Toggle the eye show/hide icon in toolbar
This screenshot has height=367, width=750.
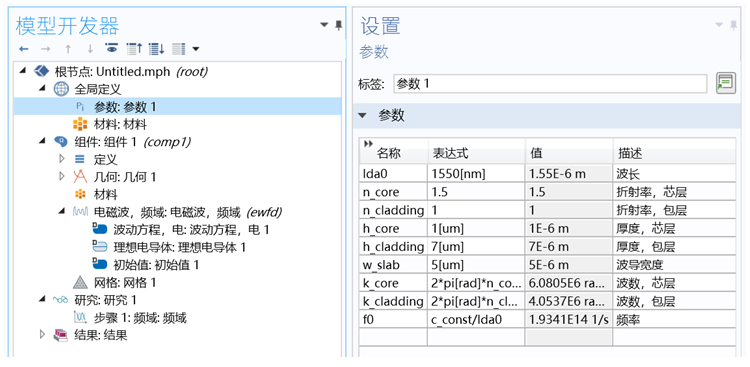pyautogui.click(x=112, y=49)
